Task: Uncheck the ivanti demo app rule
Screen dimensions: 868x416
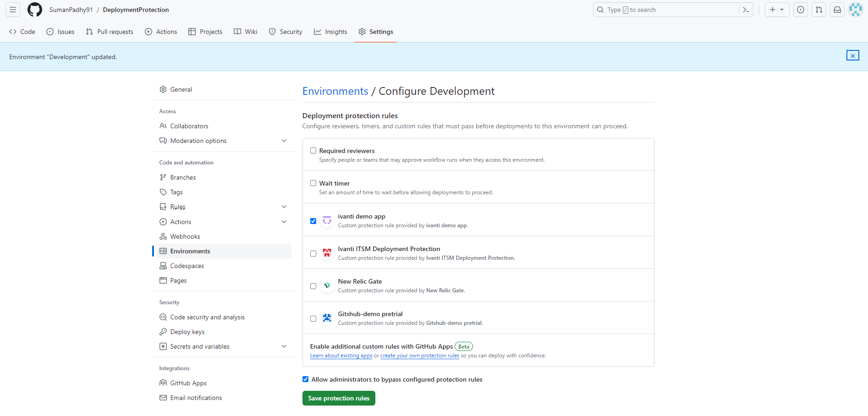Action: (313, 221)
